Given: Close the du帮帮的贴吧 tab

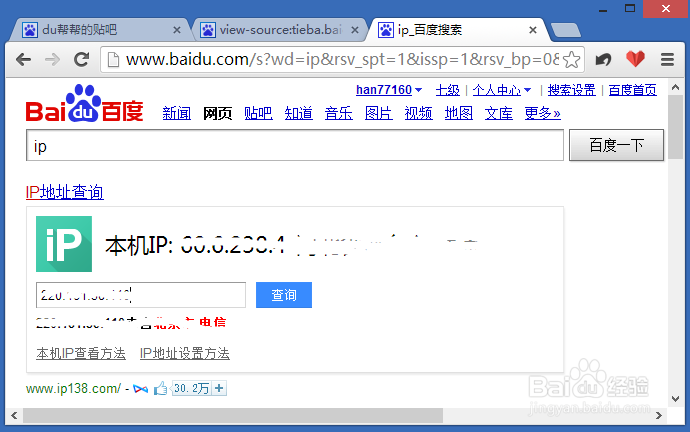Looking at the screenshot, I should (x=177, y=30).
